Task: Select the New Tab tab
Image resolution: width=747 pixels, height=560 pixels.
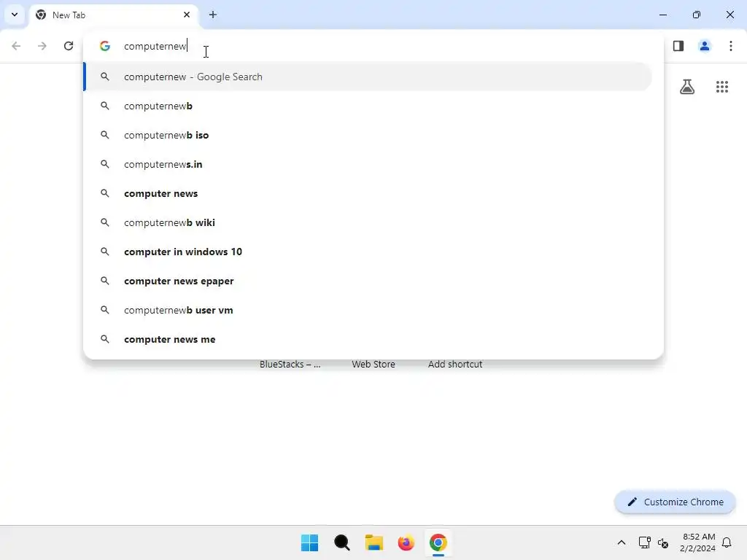Action: 115,15
